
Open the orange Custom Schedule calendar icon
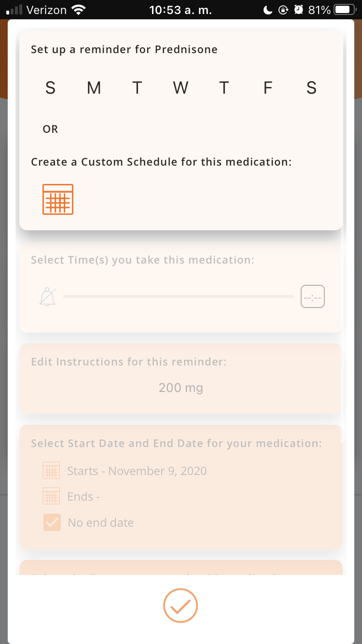tap(58, 199)
